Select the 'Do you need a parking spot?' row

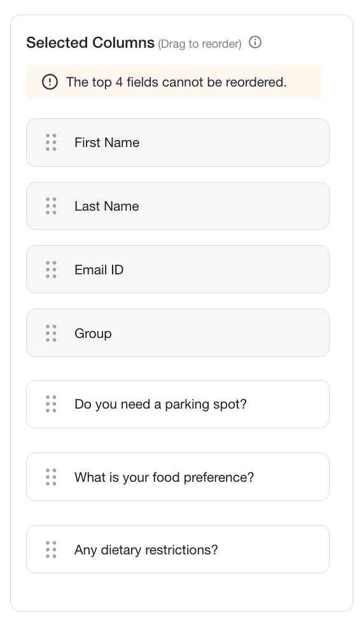click(178, 404)
